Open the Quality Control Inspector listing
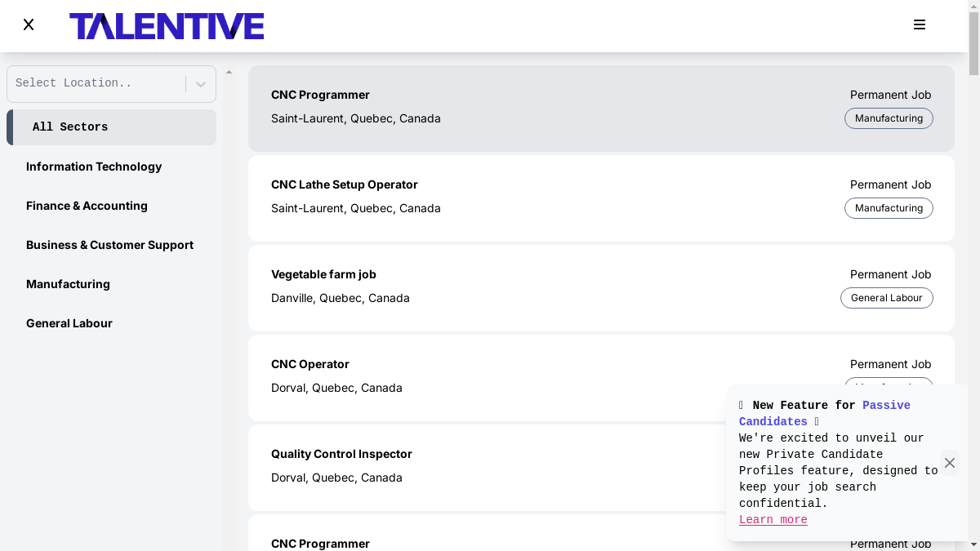 [x=341, y=454]
